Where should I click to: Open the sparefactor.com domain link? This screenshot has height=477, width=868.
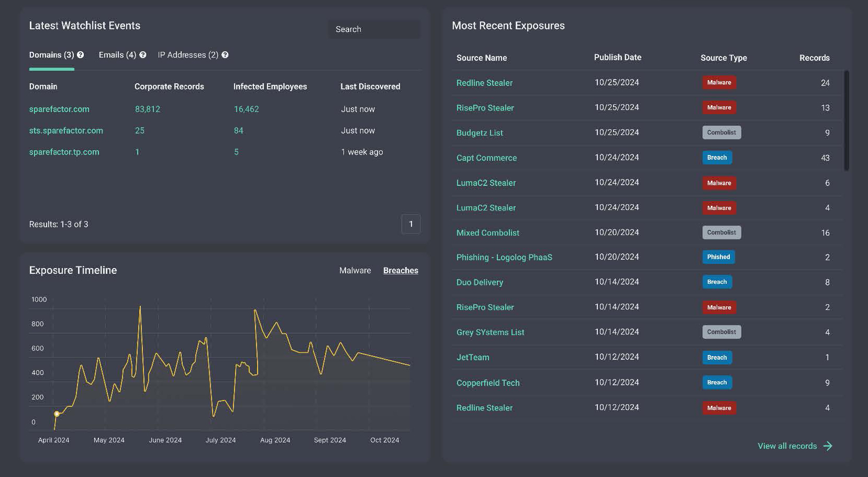point(59,109)
